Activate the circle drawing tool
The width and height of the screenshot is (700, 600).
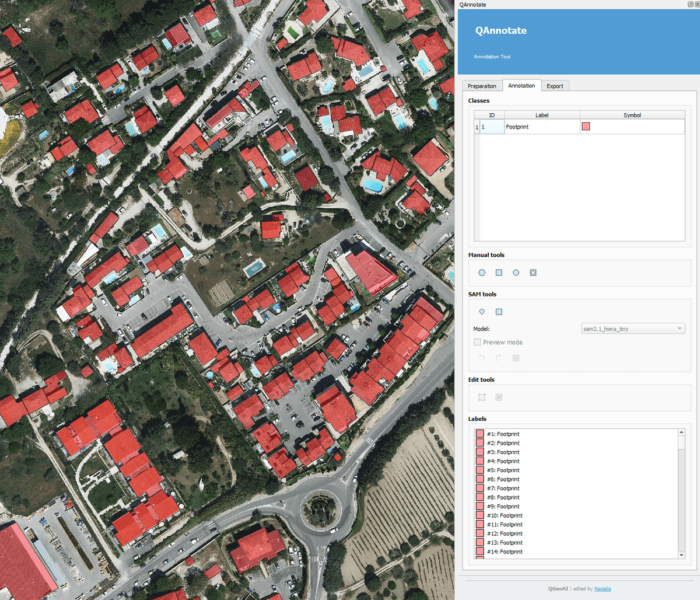(516, 273)
